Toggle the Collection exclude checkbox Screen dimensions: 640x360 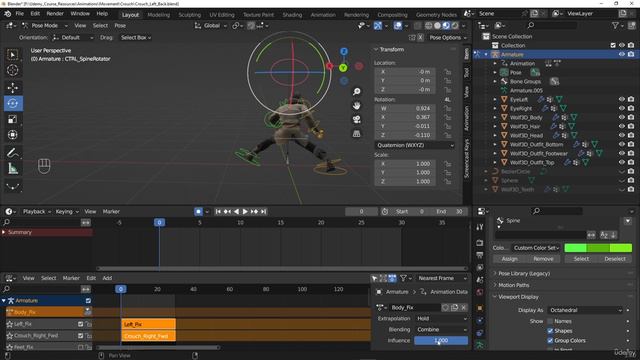613,45
